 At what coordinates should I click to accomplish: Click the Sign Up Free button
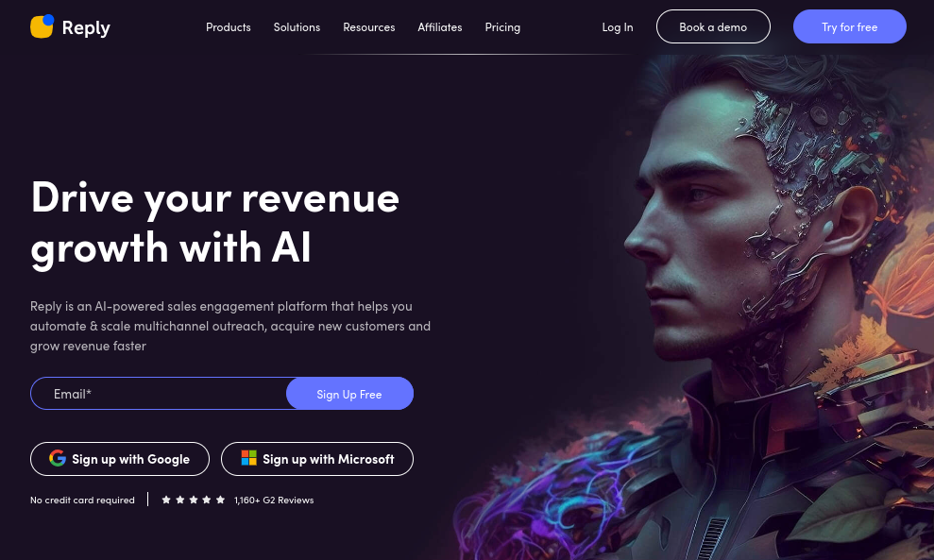[349, 394]
